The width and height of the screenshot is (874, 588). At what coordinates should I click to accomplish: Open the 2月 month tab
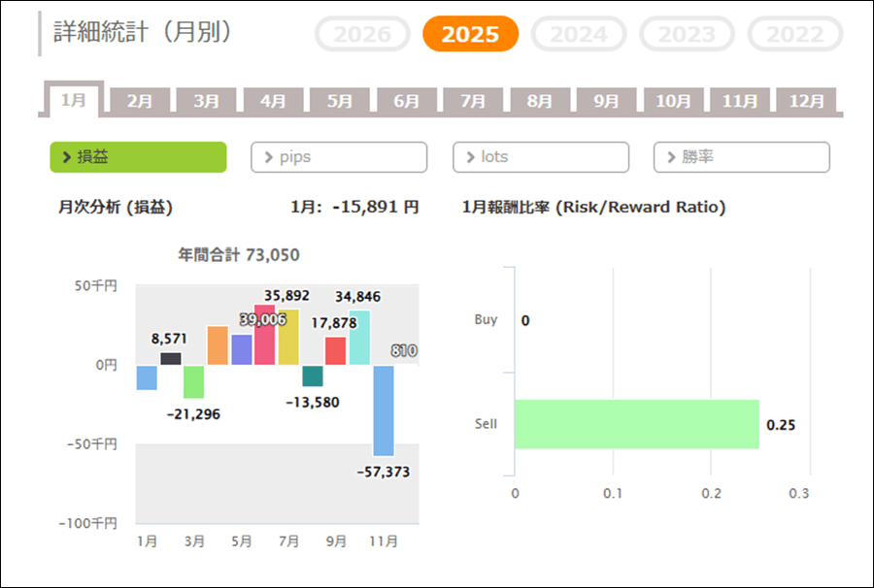(x=140, y=101)
